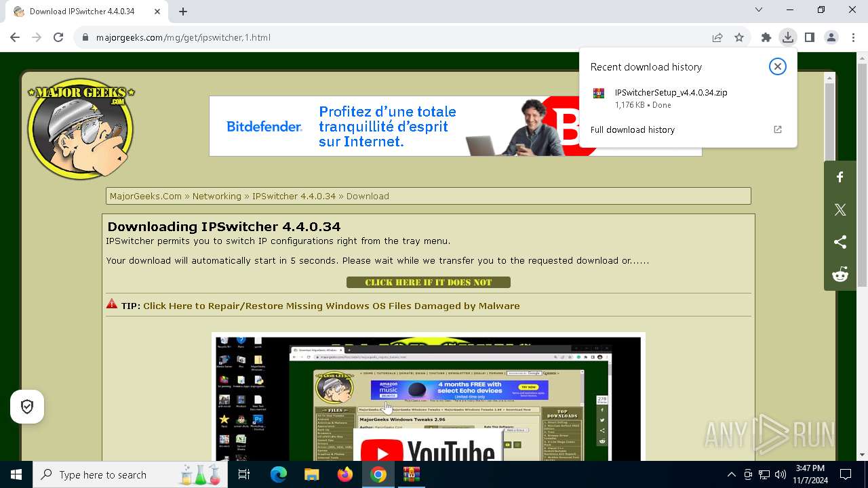Click the privacy shield badge

(x=27, y=407)
